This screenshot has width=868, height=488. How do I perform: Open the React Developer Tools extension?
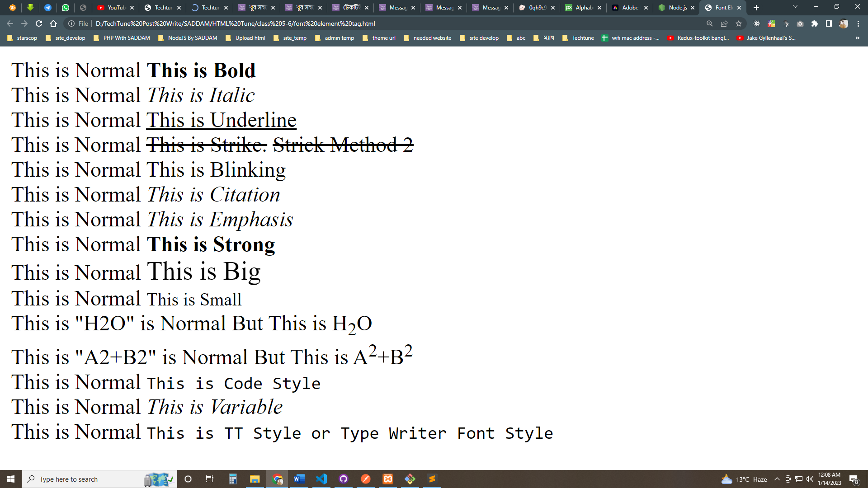coord(757,23)
